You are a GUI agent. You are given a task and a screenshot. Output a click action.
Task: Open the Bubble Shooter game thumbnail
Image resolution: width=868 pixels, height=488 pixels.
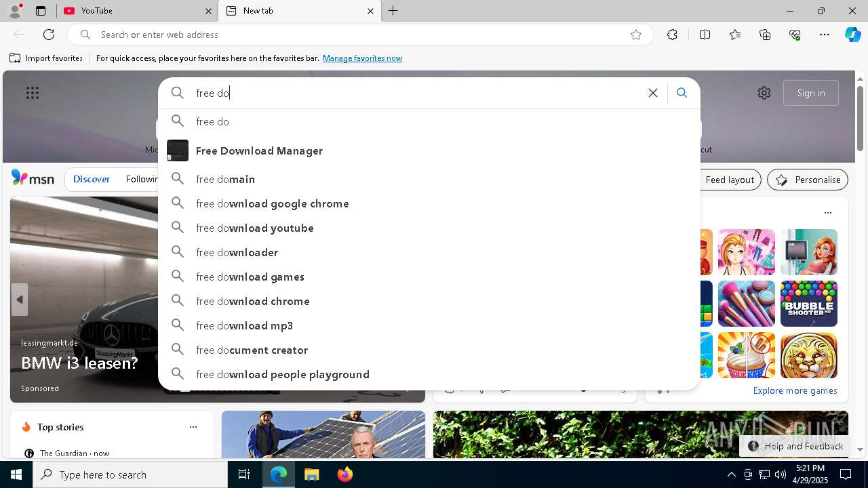point(809,304)
